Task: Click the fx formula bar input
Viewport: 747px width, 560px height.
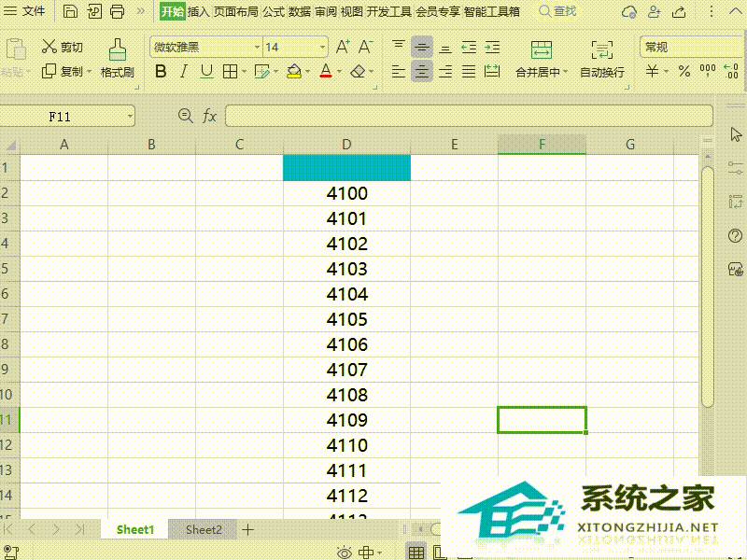Action: [x=373, y=116]
